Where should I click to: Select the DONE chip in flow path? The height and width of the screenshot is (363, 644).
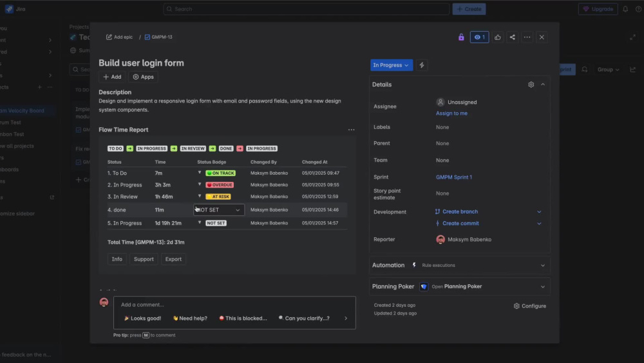[226, 148]
